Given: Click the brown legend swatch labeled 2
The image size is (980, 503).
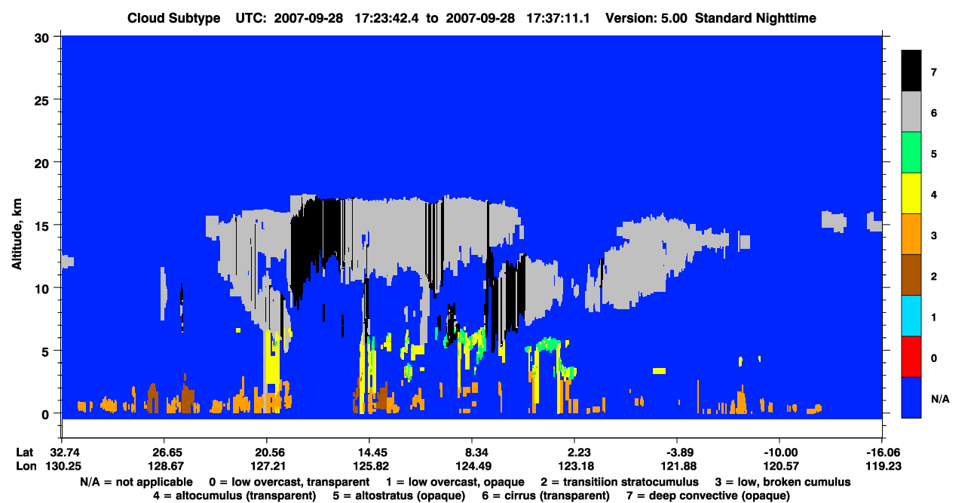Looking at the screenshot, I should pyautogui.click(x=911, y=275).
